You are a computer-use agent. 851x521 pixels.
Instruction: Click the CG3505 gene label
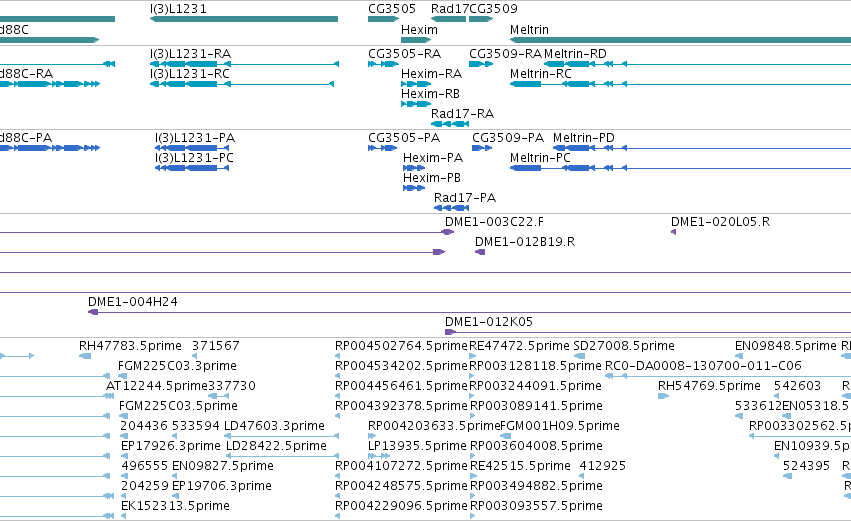point(392,9)
